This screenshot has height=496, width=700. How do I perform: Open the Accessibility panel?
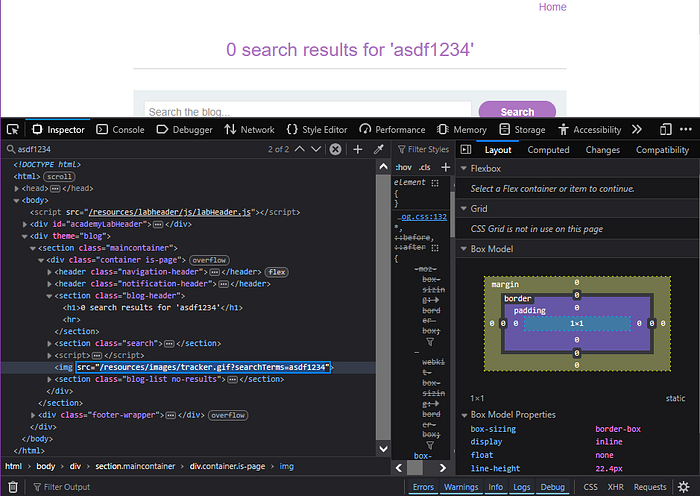pos(589,129)
